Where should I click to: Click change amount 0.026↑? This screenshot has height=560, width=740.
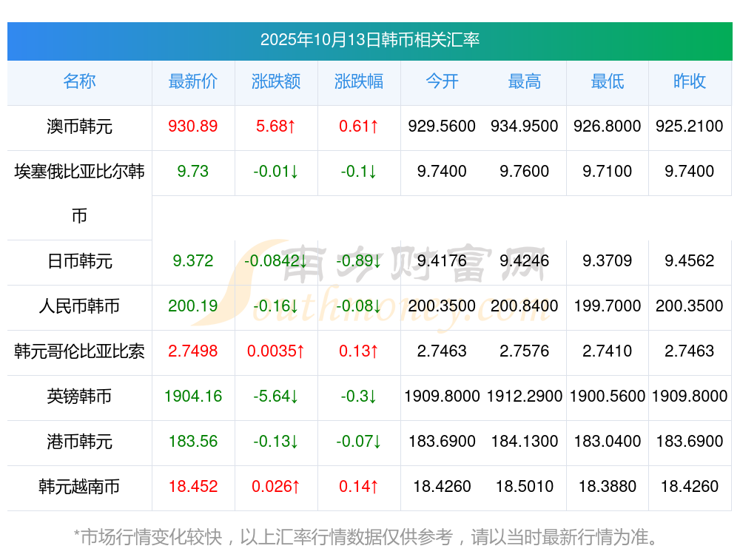(276, 487)
